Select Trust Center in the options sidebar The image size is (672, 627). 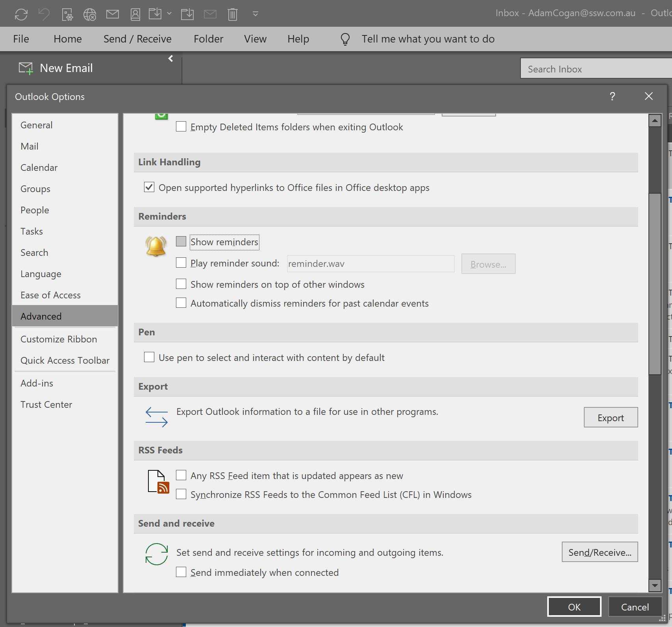pyautogui.click(x=46, y=405)
